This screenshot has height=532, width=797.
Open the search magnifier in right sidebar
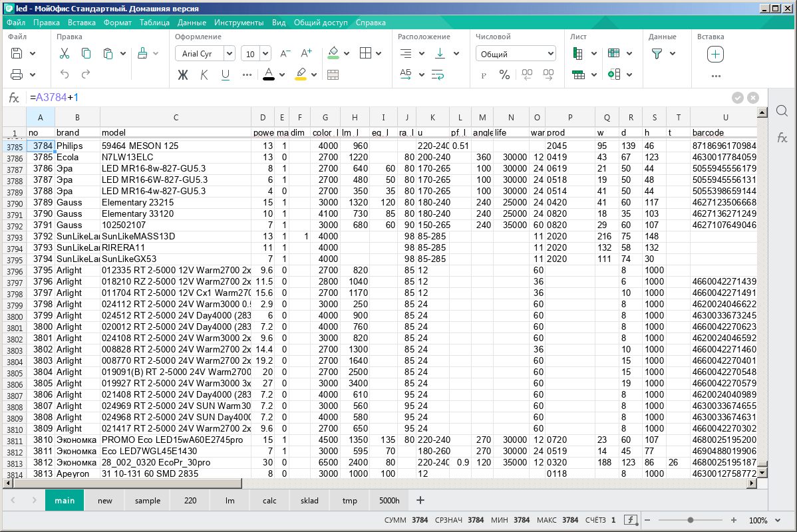pyautogui.click(x=782, y=110)
